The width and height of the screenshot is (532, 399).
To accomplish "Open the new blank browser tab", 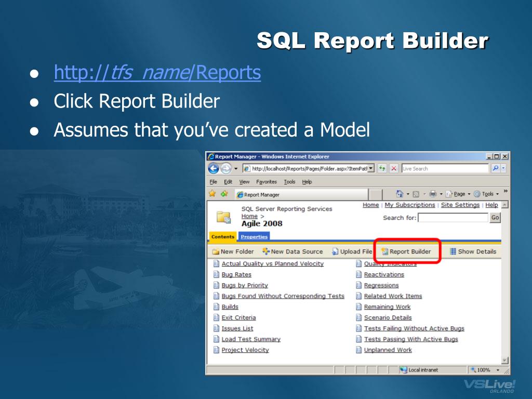I will (x=375, y=194).
